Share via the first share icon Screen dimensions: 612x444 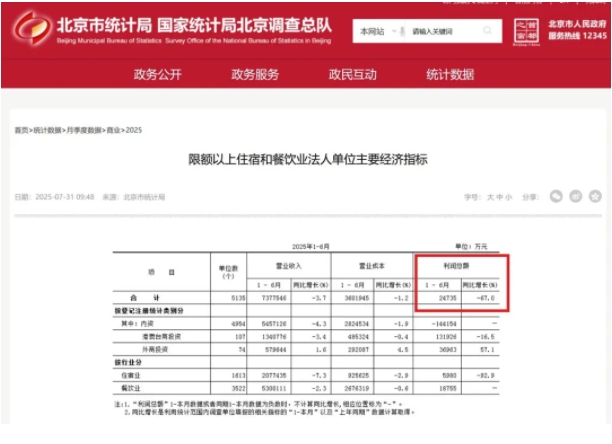click(x=557, y=197)
